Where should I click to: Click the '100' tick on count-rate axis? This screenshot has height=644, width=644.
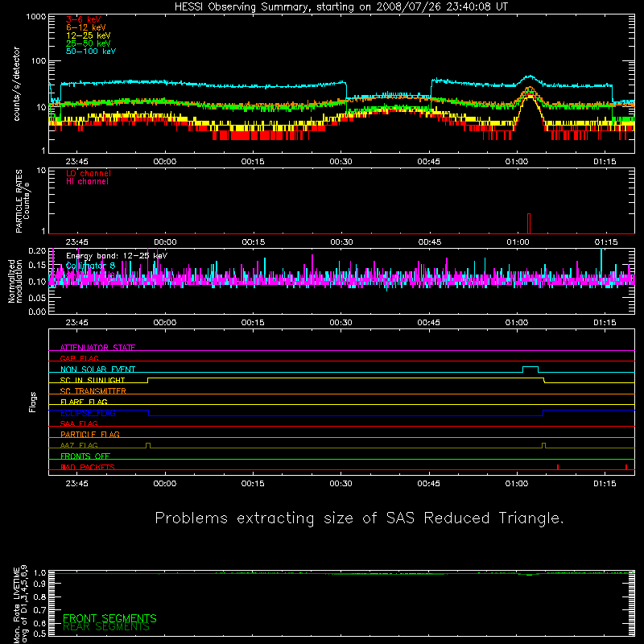pyautogui.click(x=38, y=61)
